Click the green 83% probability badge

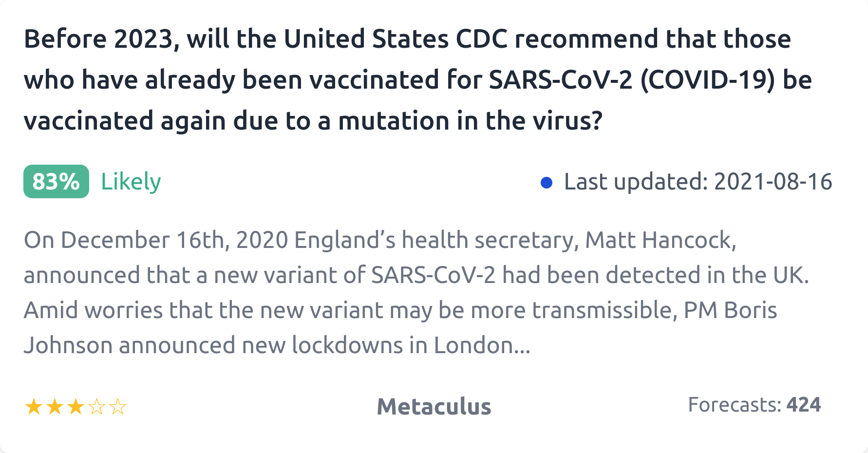(56, 182)
